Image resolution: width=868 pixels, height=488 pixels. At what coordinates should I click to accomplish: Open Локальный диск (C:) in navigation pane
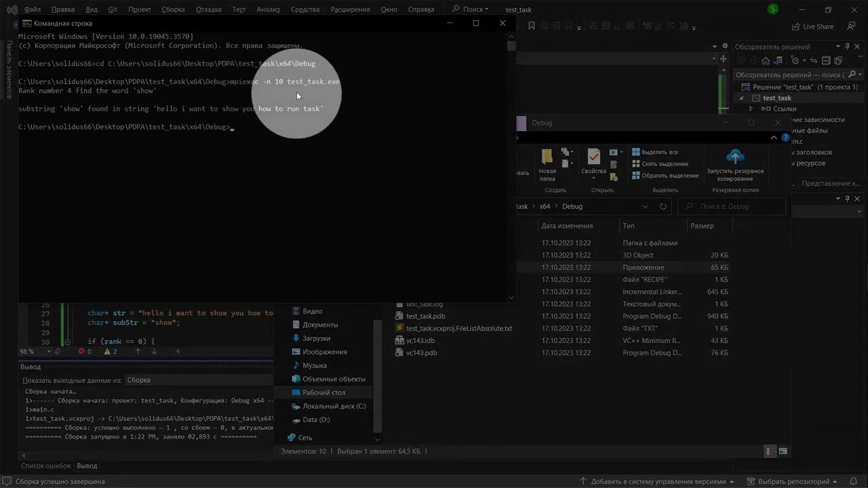(x=334, y=406)
